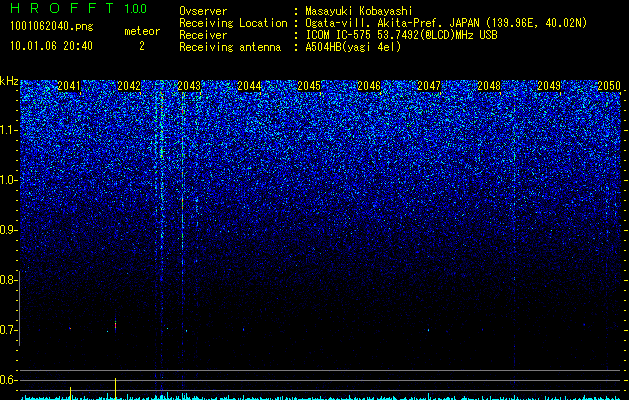Click the tallest yellow meteor spike near 2042
The image size is (629, 400).
pyautogui.click(x=116, y=388)
